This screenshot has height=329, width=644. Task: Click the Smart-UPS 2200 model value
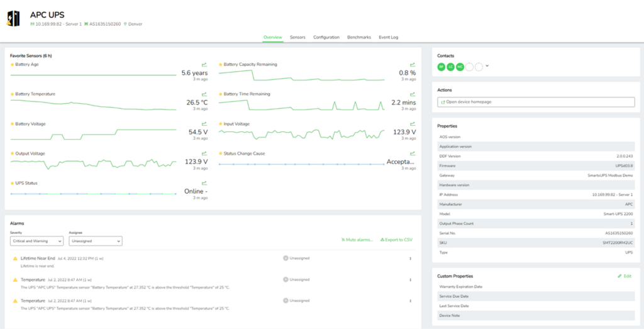pyautogui.click(x=618, y=214)
